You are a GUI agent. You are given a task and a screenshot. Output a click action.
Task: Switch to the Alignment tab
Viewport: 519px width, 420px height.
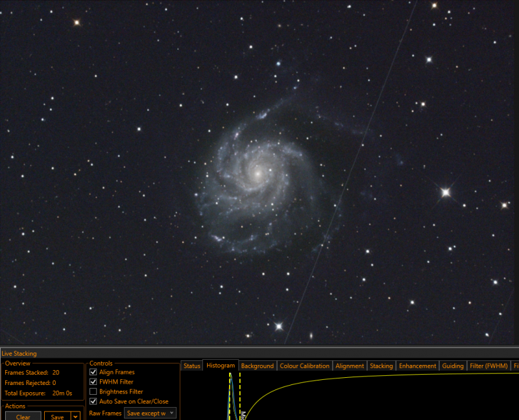350,366
